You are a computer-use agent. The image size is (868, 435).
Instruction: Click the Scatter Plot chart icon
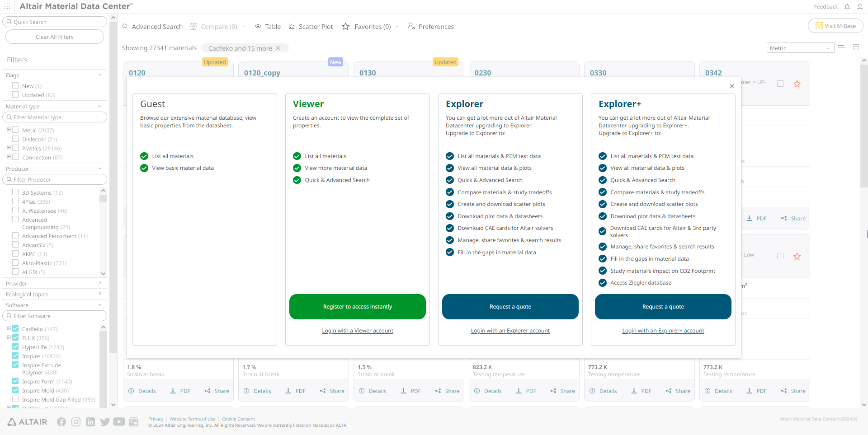292,27
